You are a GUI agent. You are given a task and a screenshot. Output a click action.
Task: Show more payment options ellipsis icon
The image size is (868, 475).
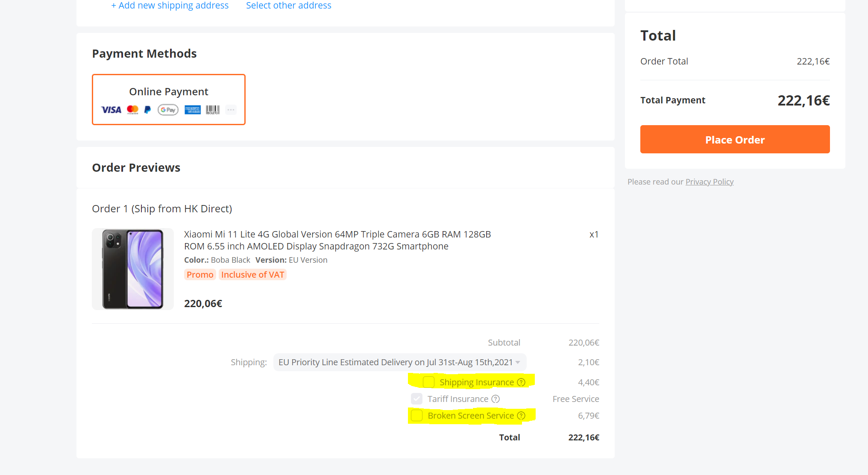pyautogui.click(x=231, y=110)
